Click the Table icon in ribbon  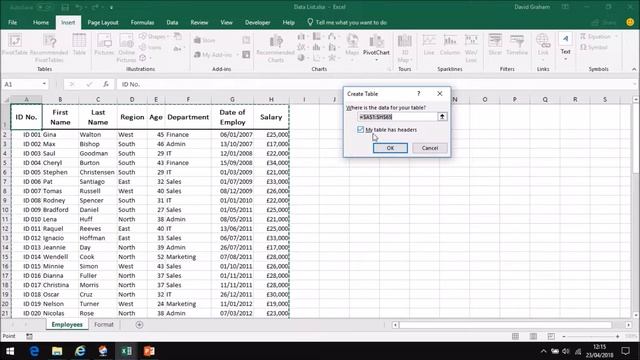click(x=79, y=45)
